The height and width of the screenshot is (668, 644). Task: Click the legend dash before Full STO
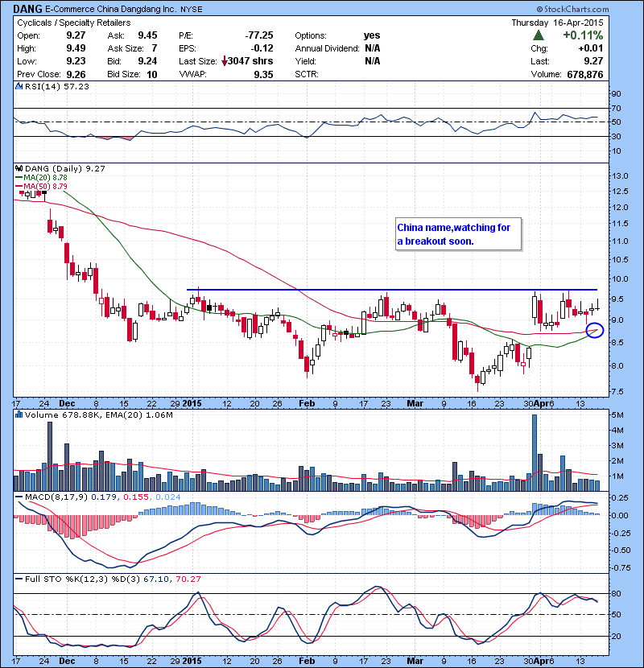point(19,579)
